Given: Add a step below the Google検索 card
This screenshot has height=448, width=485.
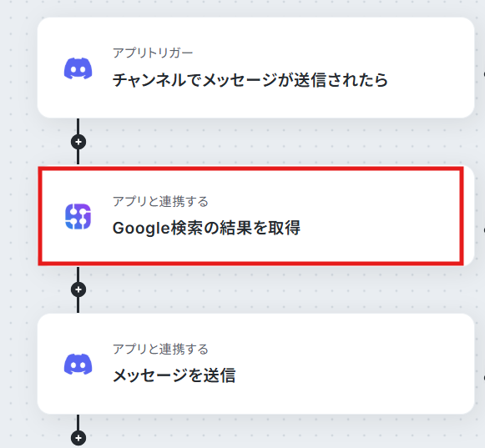Looking at the screenshot, I should [78, 289].
